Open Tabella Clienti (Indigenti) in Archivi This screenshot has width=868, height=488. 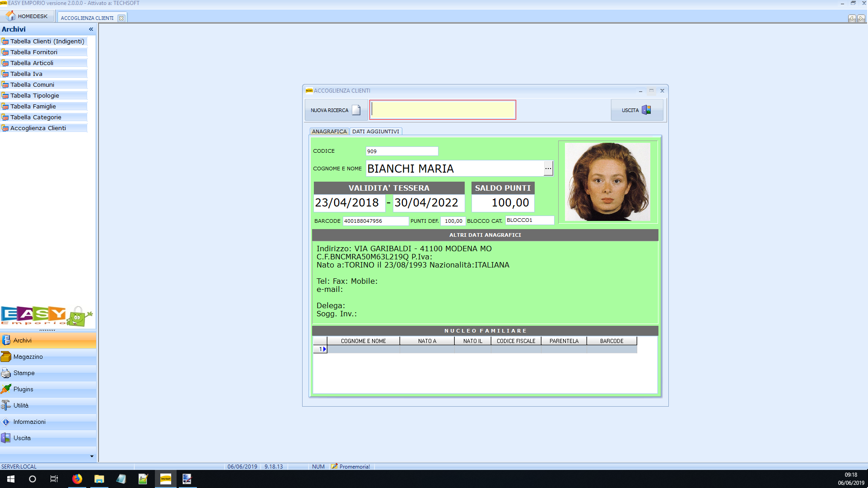click(44, 41)
